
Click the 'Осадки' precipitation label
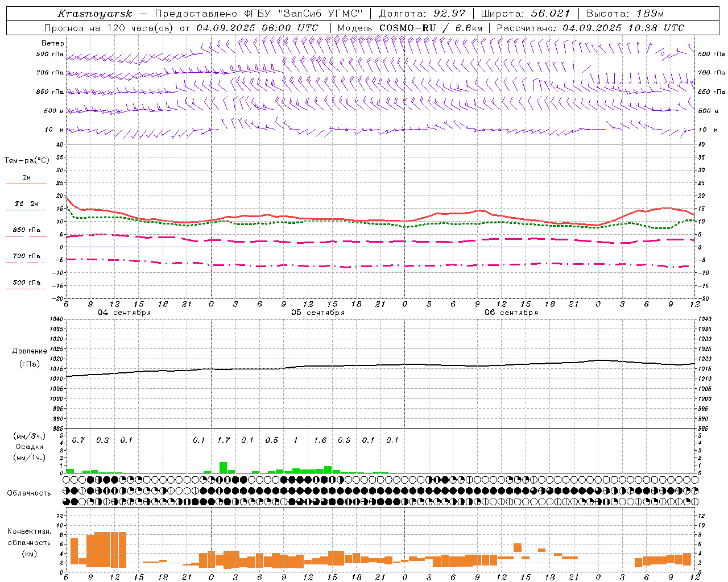point(30,447)
